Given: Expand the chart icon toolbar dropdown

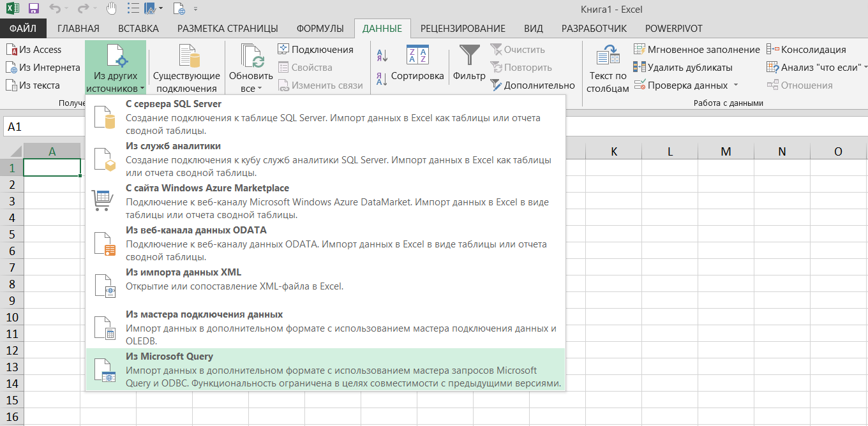Looking at the screenshot, I should [160, 10].
